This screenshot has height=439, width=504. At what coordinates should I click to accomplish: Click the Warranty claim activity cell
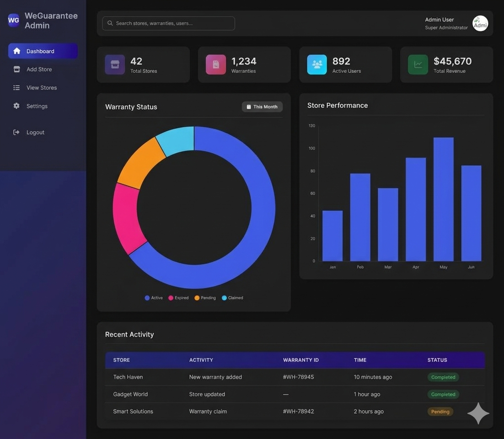(x=208, y=412)
